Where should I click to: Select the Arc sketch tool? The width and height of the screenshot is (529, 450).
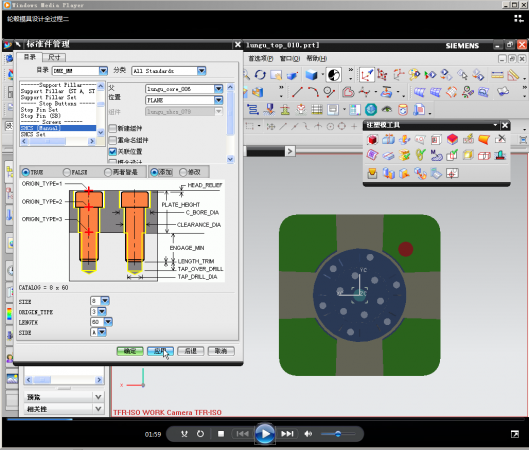tap(313, 91)
